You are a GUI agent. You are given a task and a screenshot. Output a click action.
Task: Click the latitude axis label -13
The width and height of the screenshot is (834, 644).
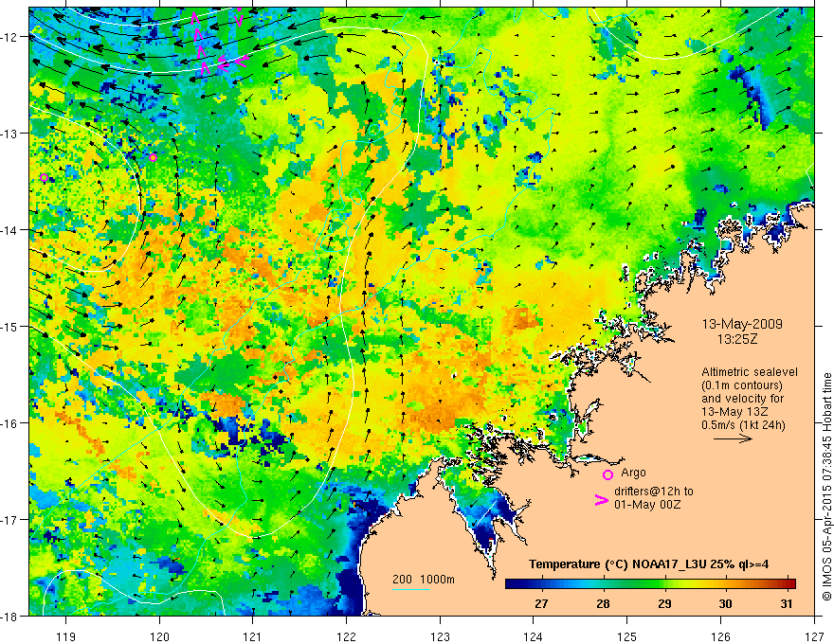click(x=9, y=134)
